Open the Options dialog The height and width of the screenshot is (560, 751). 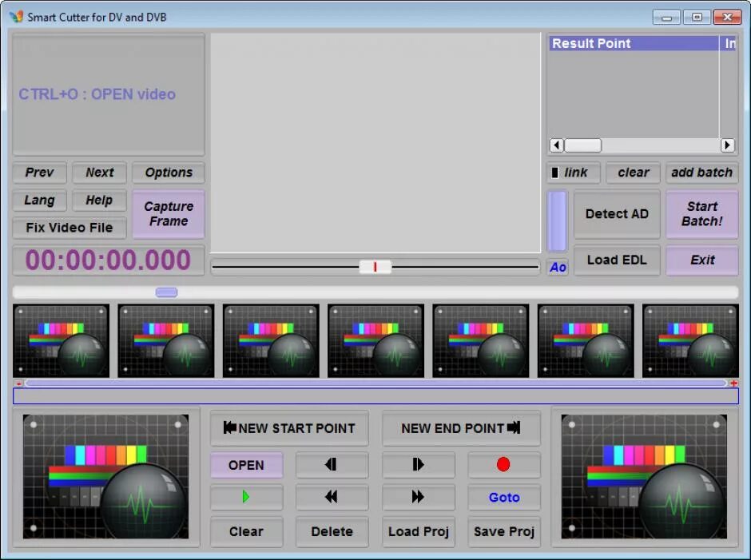point(168,173)
